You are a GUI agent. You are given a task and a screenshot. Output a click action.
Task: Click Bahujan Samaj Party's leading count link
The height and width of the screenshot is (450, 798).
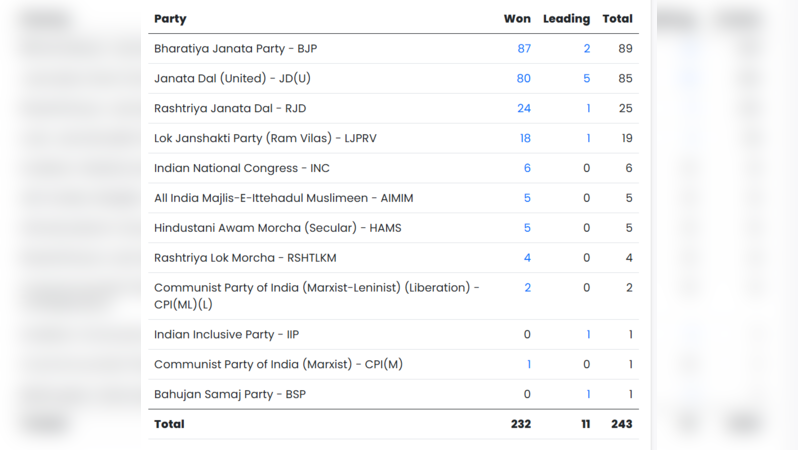[x=588, y=395]
